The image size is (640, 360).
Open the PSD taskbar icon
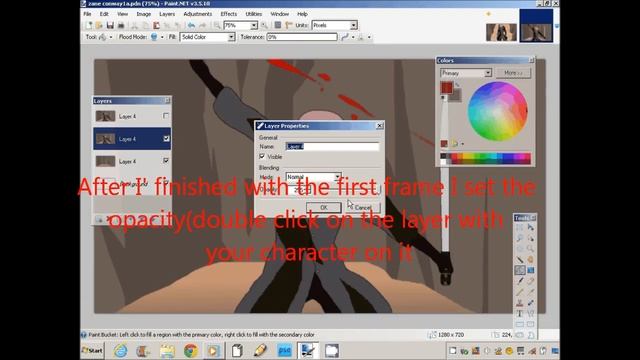pos(284,351)
